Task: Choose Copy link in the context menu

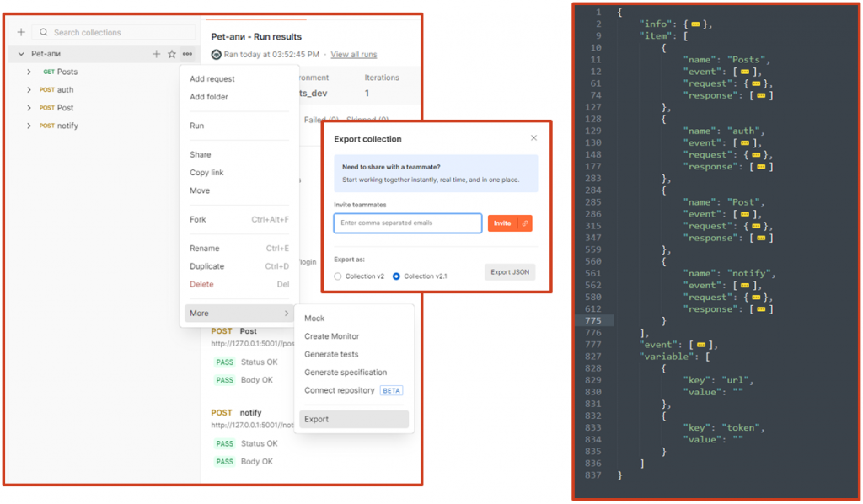Action: pos(206,173)
